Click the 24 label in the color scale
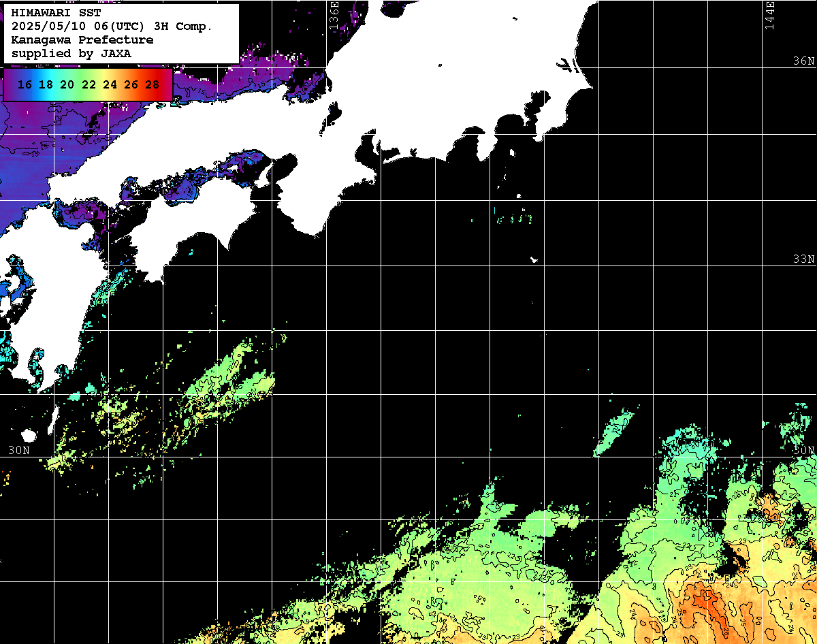817x644 pixels. (110, 85)
